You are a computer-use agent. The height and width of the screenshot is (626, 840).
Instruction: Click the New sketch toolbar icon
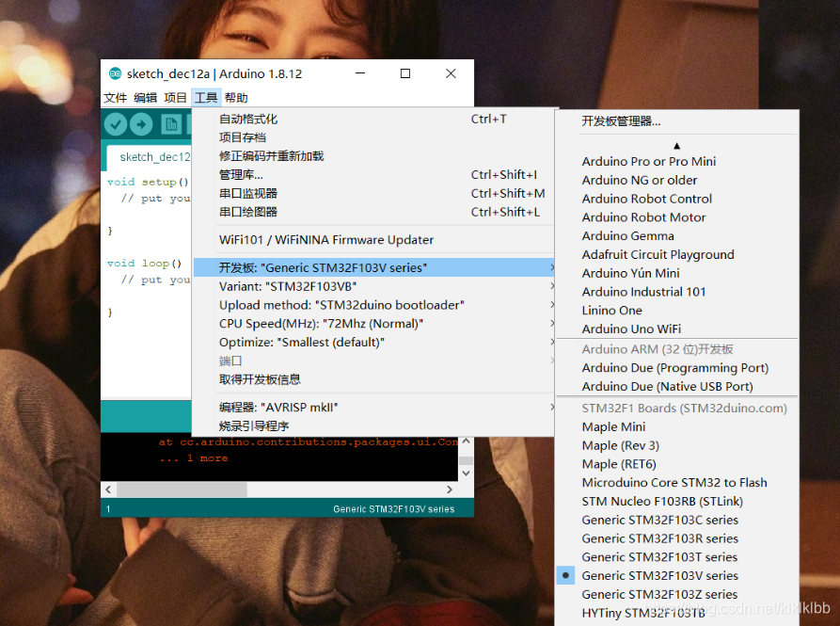[171, 124]
